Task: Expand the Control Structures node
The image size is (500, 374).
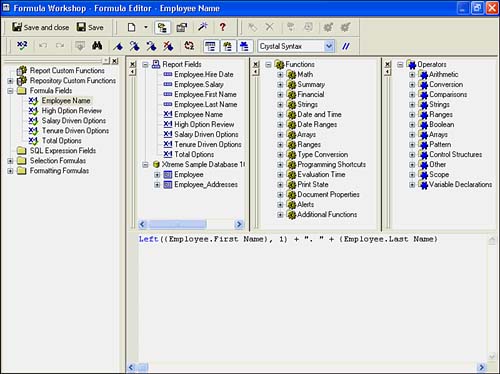Action: pos(412,154)
